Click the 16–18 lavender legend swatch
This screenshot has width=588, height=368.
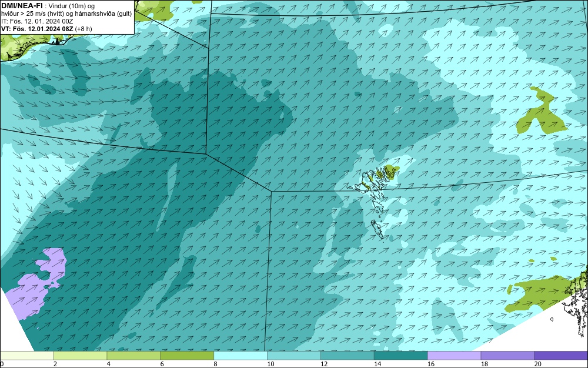tap(454, 356)
